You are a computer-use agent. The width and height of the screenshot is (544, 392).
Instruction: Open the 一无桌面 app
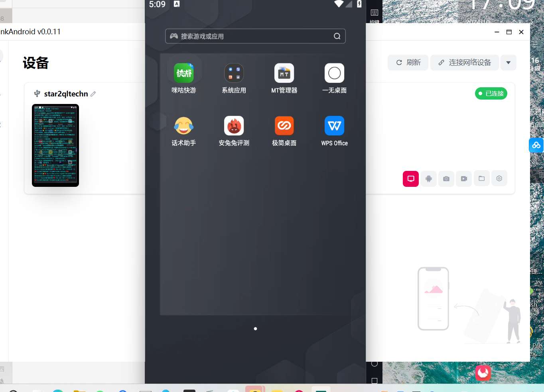(335, 73)
